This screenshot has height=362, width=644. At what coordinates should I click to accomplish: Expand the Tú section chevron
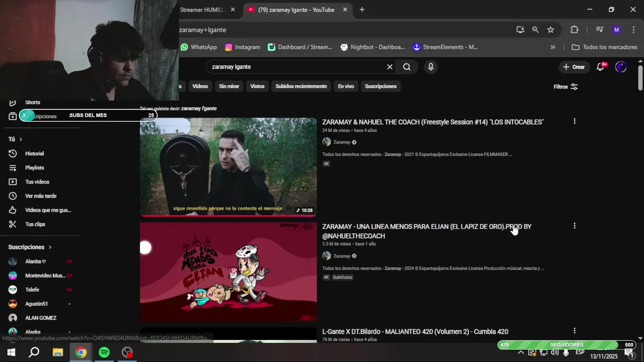point(21,139)
